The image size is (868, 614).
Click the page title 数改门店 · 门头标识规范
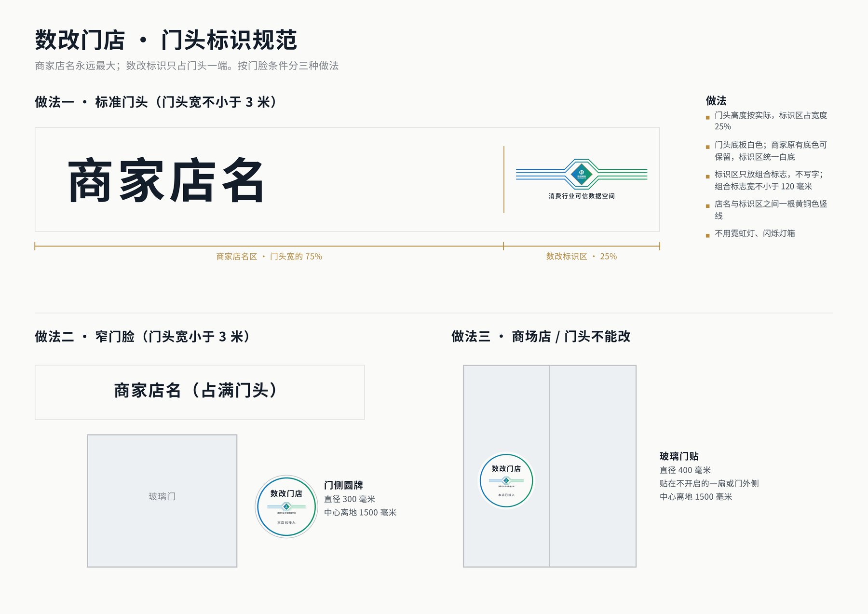pyautogui.click(x=166, y=40)
